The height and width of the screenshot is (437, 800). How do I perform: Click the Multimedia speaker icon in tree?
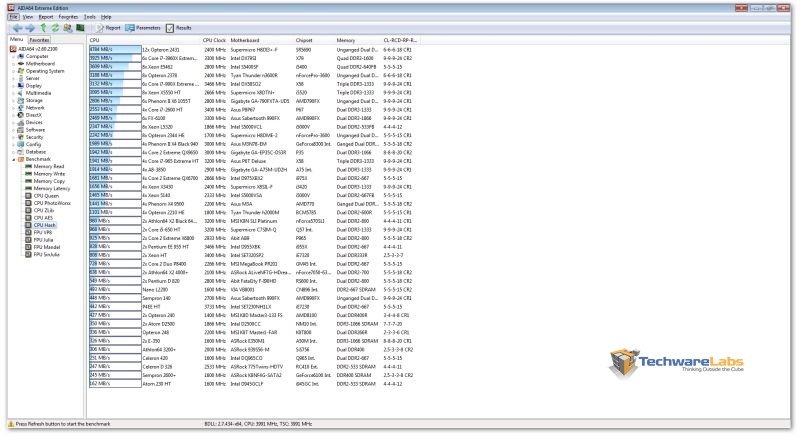21,93
